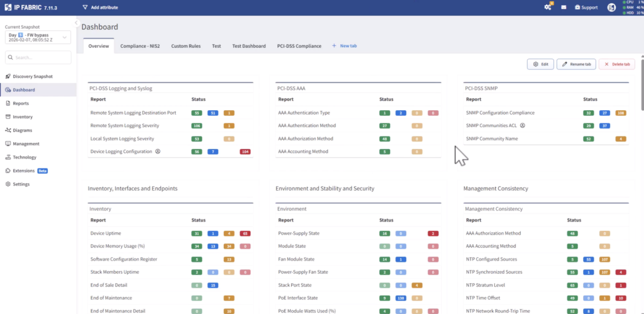Click user icon beside SNMP Communities ACL
This screenshot has width=644, height=314.
pyautogui.click(x=523, y=125)
